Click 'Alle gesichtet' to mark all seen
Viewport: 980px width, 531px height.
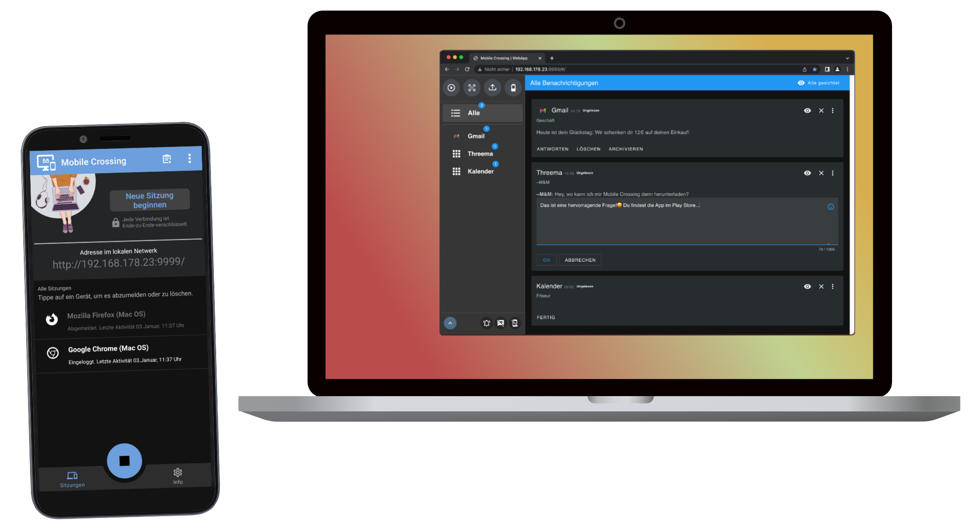point(818,83)
